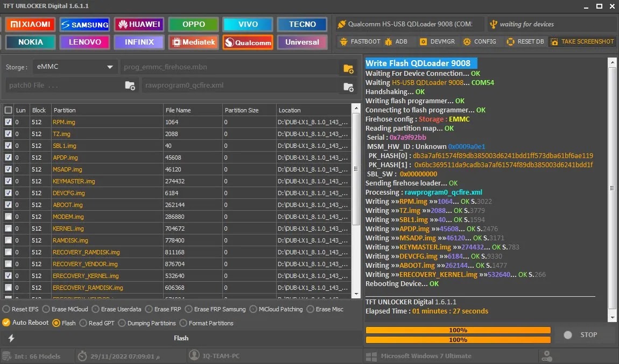Image resolution: width=619 pixels, height=364 pixels.
Task: Check the KERNEL.img partition checkbox
Action: tap(8, 229)
